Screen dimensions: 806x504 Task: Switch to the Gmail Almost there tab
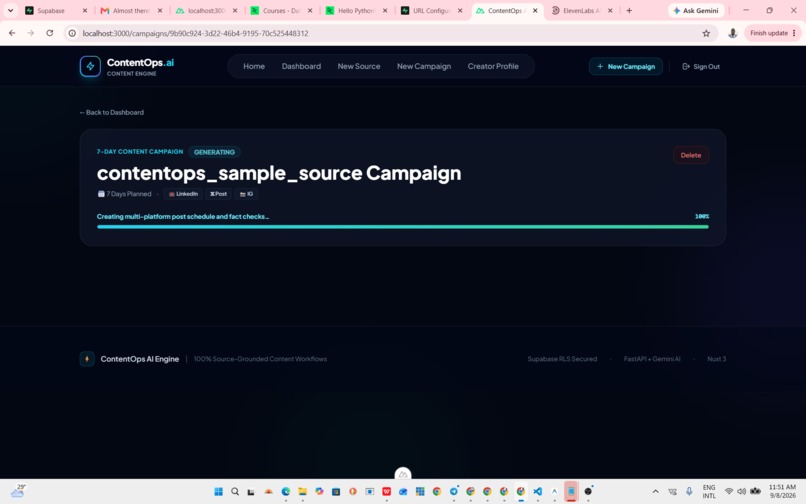click(x=130, y=10)
